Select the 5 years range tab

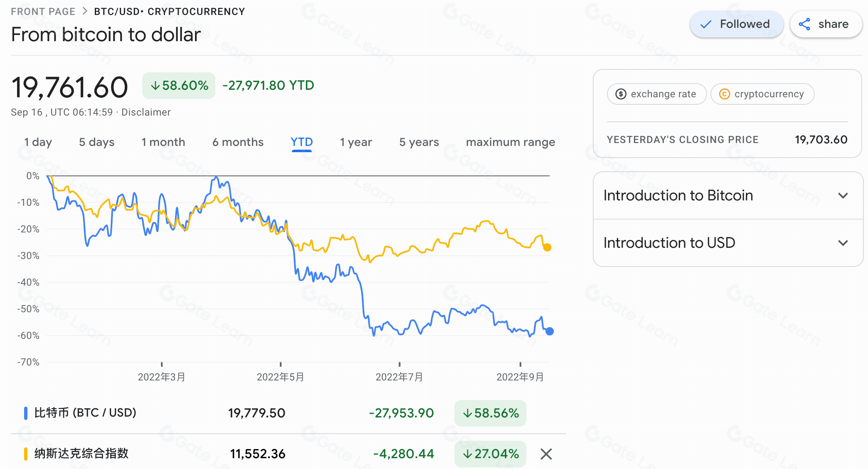(x=419, y=142)
